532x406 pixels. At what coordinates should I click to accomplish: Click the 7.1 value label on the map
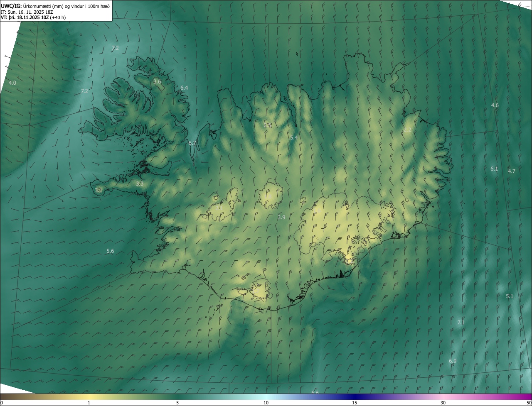click(x=461, y=323)
